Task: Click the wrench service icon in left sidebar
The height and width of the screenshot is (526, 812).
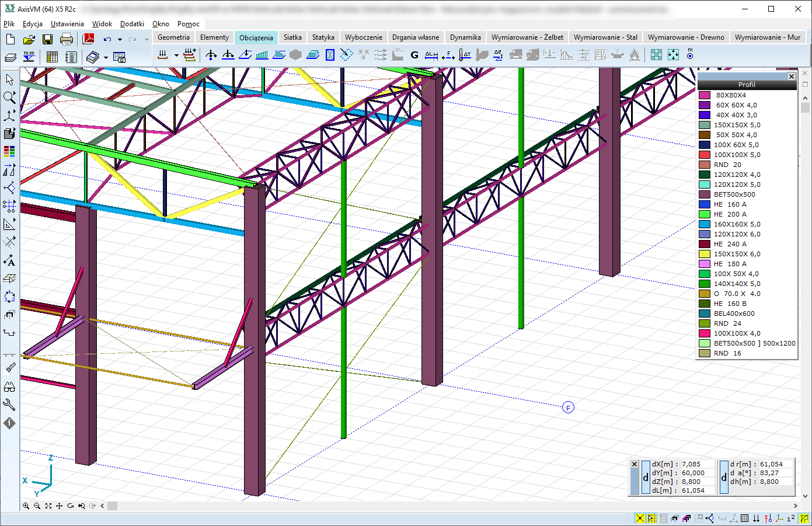Action: tap(9, 405)
